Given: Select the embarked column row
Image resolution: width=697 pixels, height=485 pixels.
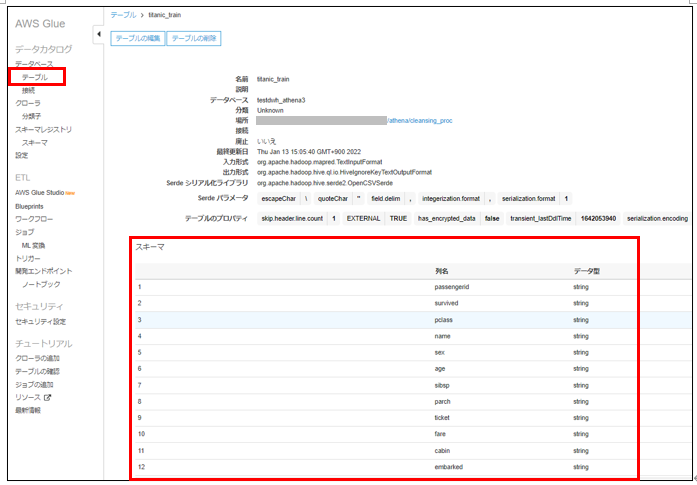Looking at the screenshot, I should click(x=413, y=467).
